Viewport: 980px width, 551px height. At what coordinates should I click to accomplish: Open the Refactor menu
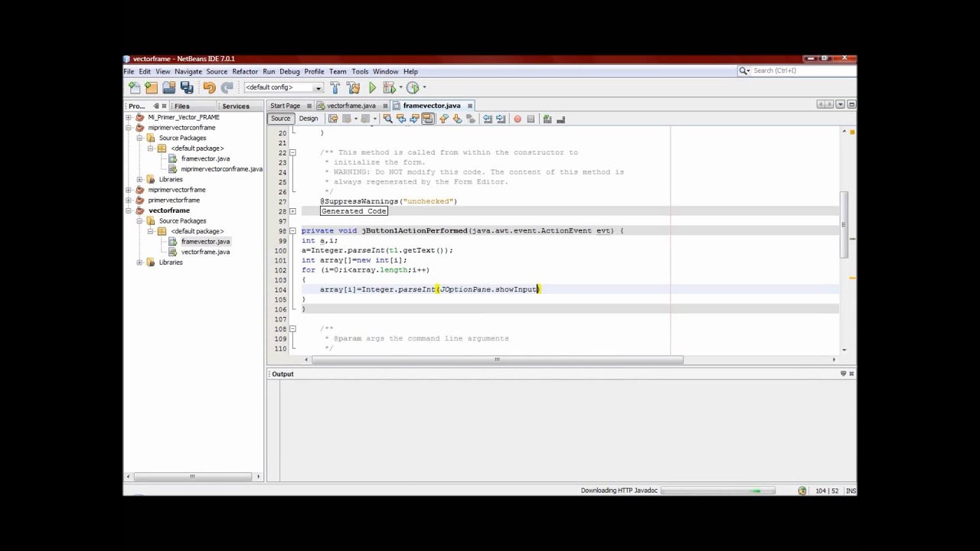(245, 71)
